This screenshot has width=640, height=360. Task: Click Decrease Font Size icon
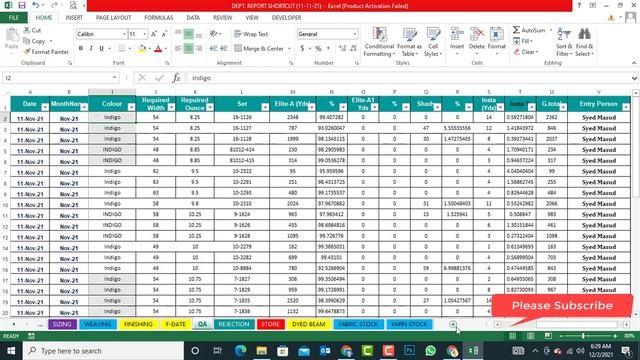coord(164,34)
